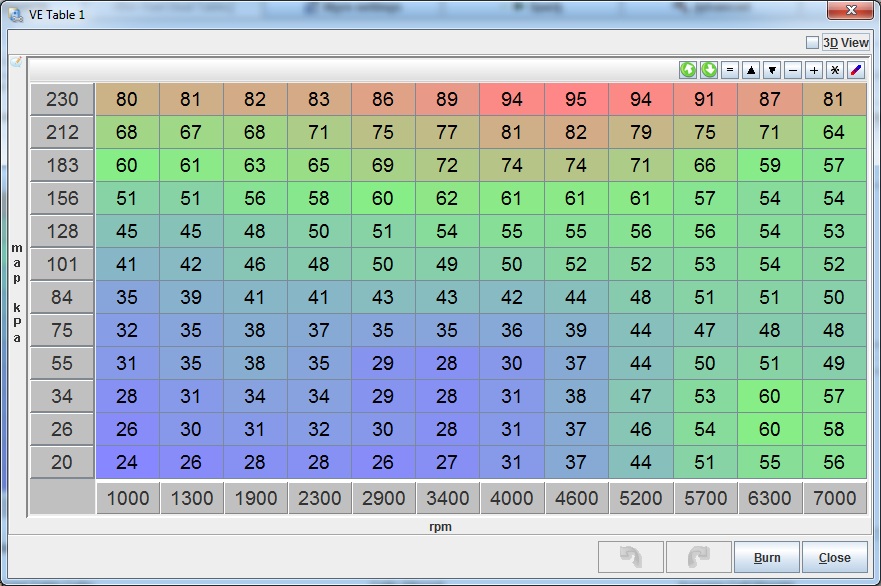Select cell 39 at 84 kPa, 1300 rpm
Viewport: 881px width, 586px height.
pos(191,297)
